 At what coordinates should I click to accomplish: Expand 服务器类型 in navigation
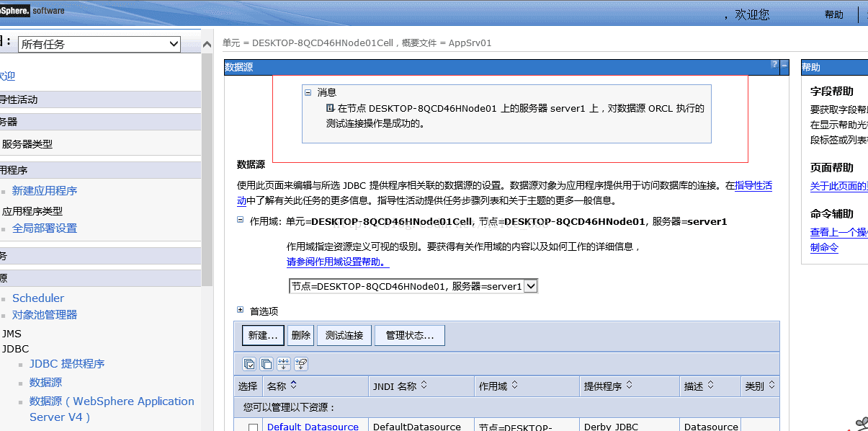[27, 144]
